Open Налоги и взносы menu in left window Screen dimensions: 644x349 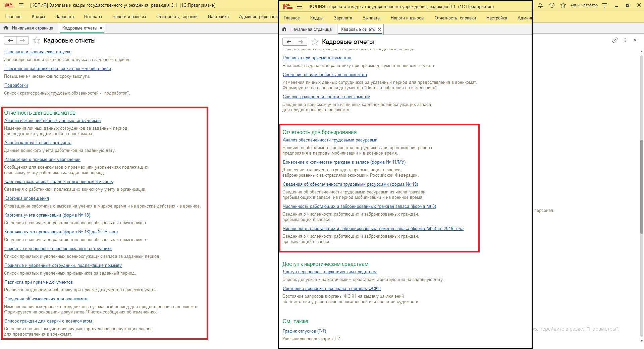click(129, 17)
